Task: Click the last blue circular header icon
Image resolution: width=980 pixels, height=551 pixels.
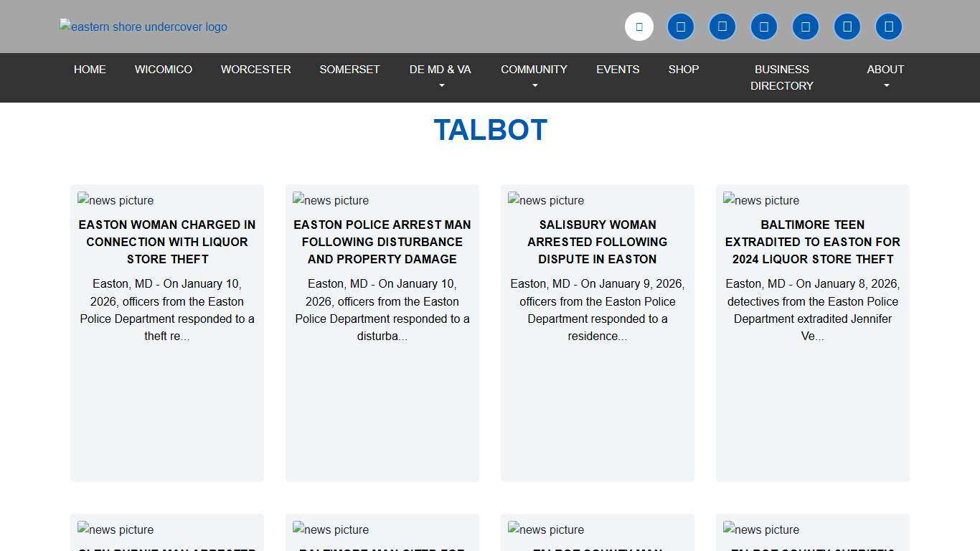Action: coord(888,27)
